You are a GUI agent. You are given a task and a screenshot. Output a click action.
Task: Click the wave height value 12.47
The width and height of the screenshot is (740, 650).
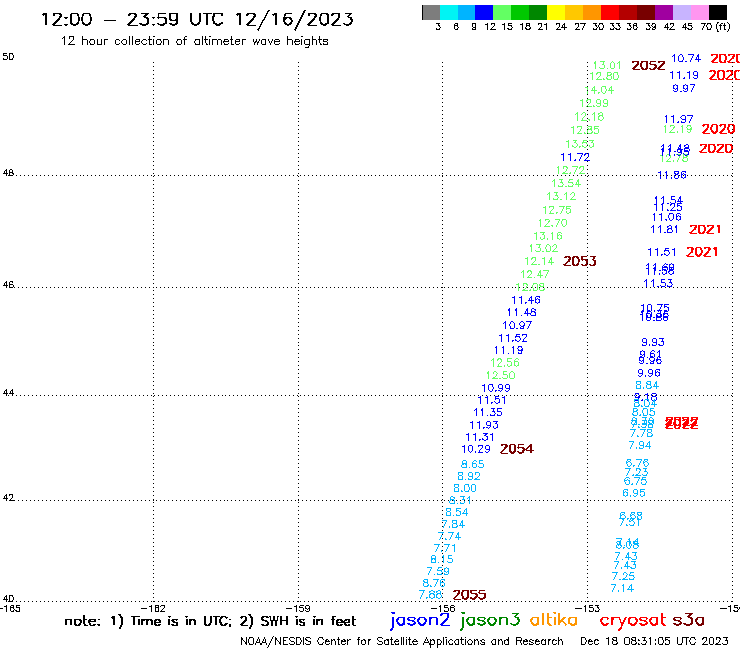click(x=535, y=274)
